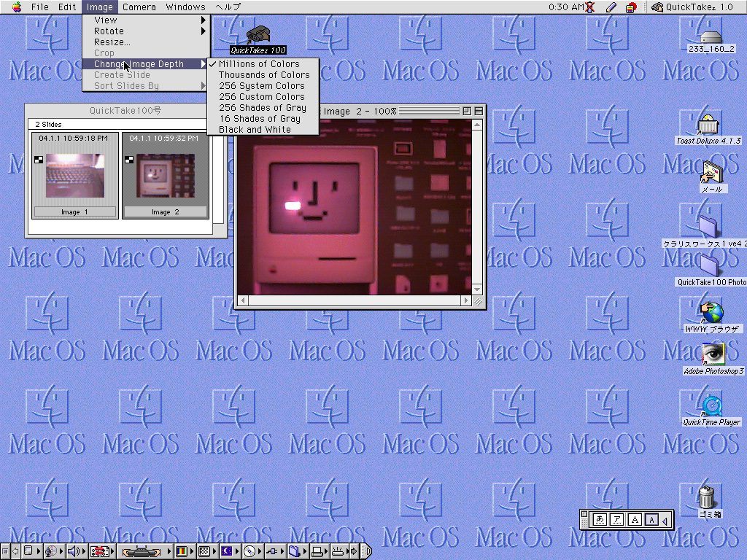Select the Adobe Photoshop 3 icon
Image resolution: width=747 pixels, height=560 pixels.
point(713,354)
